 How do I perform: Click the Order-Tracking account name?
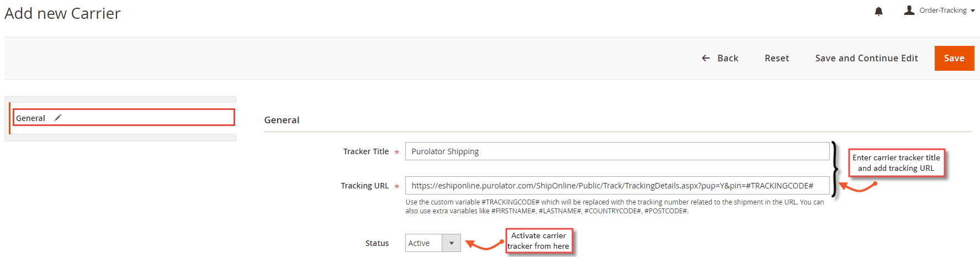[943, 10]
